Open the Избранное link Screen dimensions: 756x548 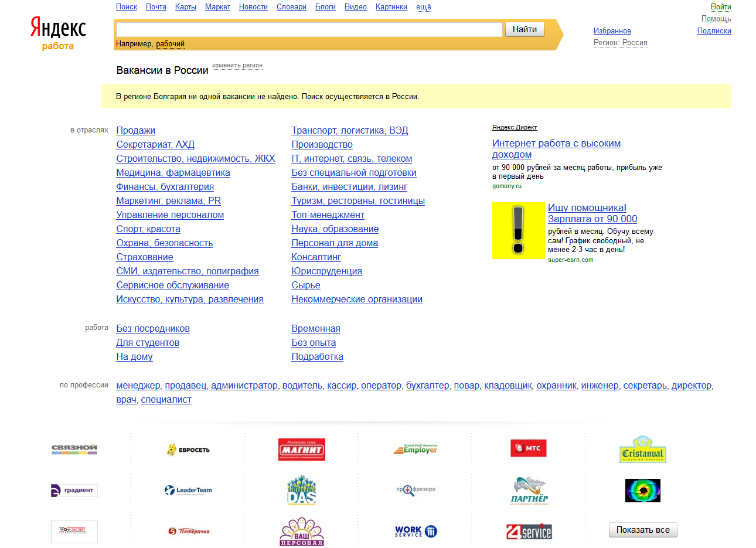coord(612,31)
